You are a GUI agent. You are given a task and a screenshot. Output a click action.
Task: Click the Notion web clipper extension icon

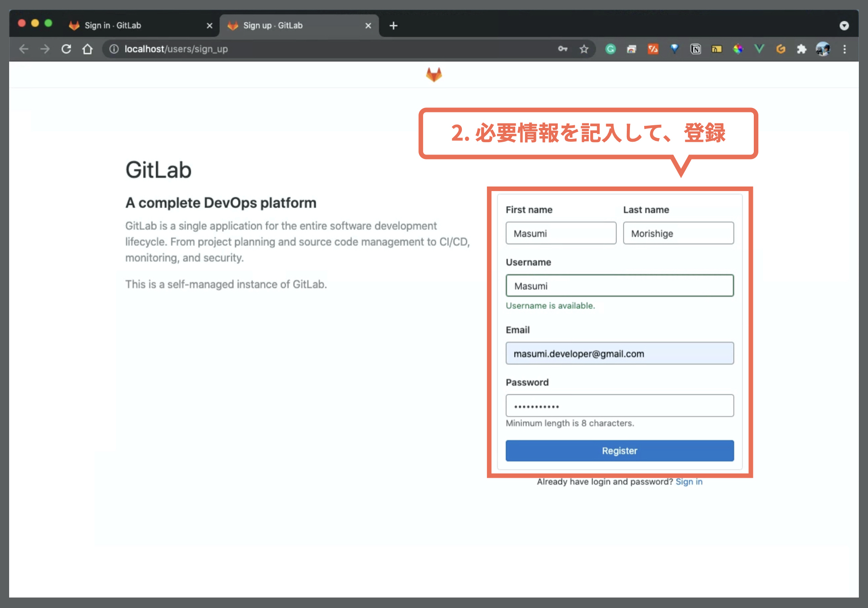click(695, 49)
